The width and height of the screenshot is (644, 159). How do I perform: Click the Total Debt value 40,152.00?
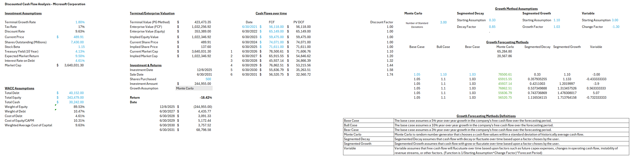coord(76,93)
